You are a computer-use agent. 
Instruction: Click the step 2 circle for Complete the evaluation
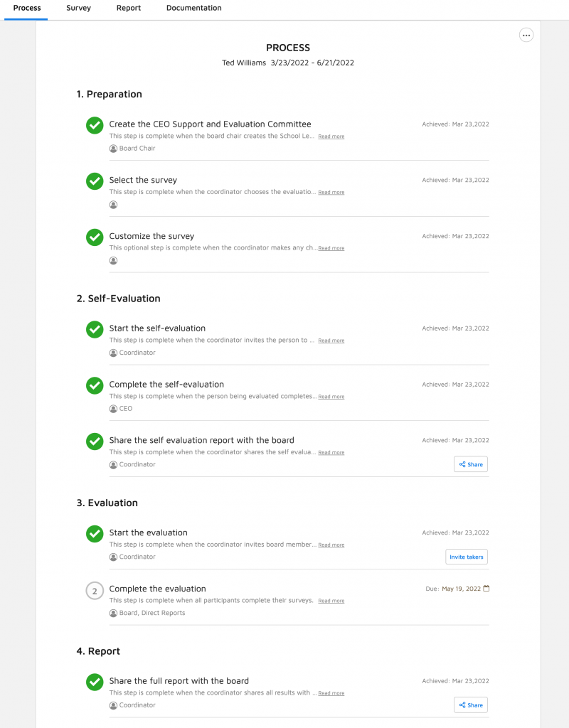click(x=95, y=590)
